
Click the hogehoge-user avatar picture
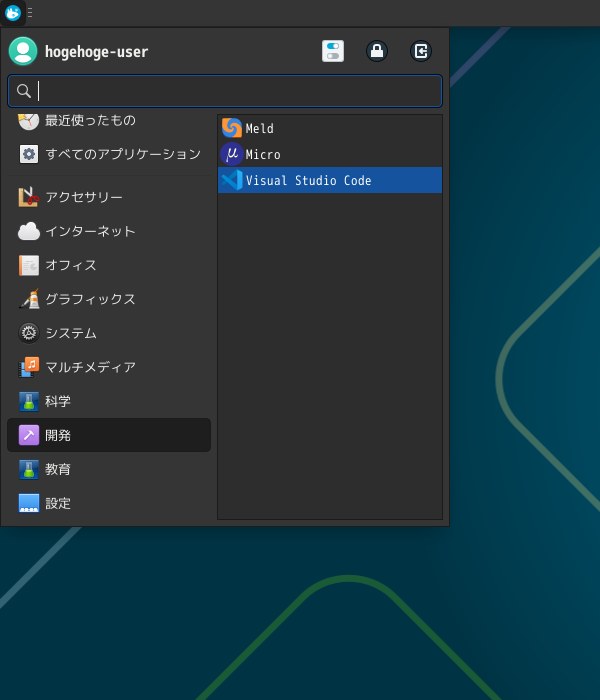(x=23, y=51)
